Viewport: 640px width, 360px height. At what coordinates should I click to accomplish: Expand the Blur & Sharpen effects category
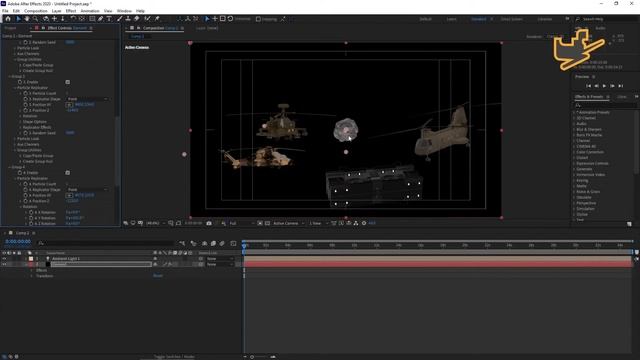point(574,129)
